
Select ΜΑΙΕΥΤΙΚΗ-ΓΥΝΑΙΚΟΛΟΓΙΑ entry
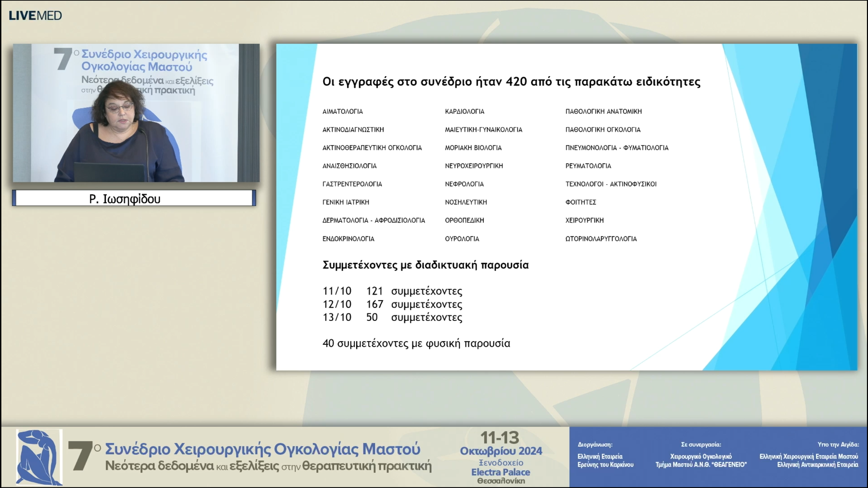click(484, 130)
